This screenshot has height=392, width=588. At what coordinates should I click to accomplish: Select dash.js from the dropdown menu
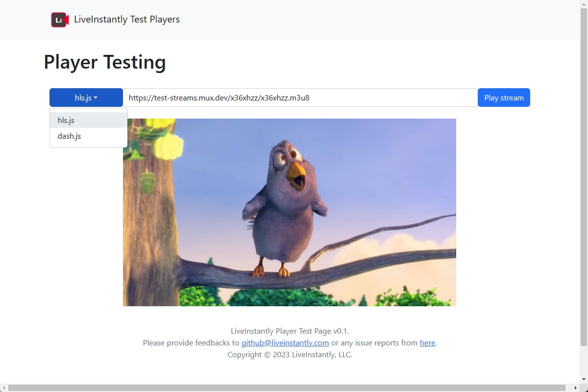pyautogui.click(x=69, y=136)
